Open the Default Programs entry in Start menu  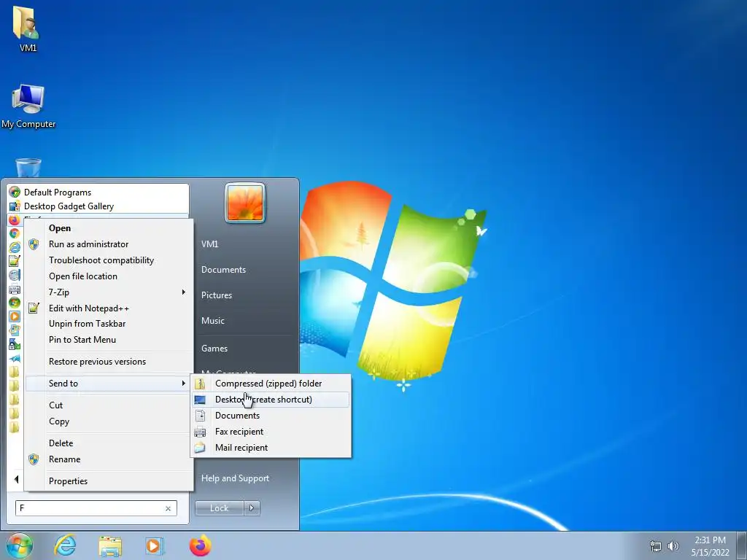point(98,192)
